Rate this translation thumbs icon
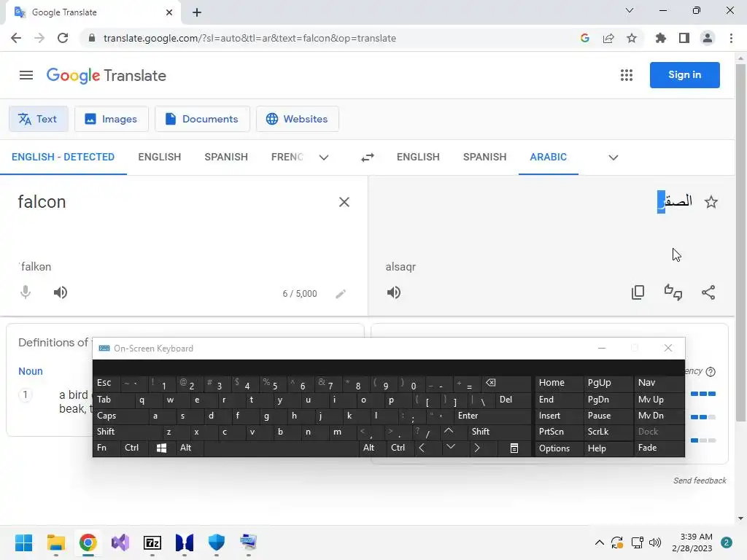 [673, 292]
